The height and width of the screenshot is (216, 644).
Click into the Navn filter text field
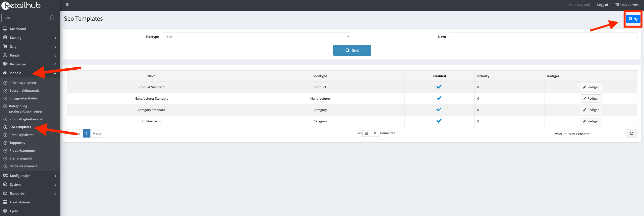point(543,37)
